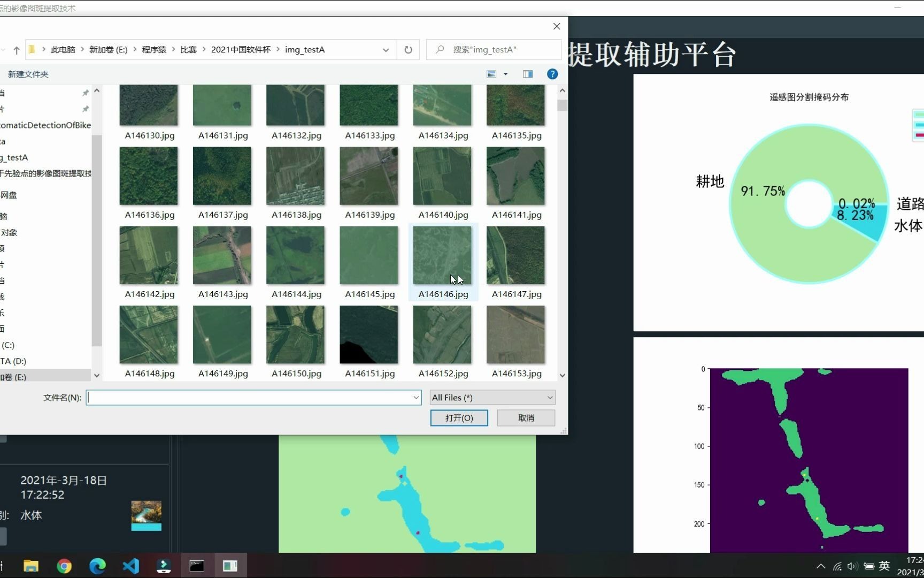Screen dimensions: 924x578
Task: Refresh the img_testA folder view
Action: click(408, 50)
